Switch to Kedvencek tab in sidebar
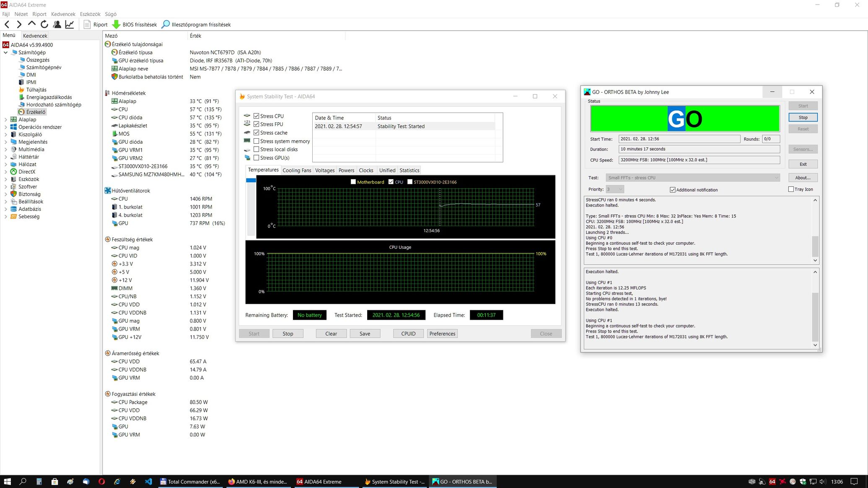 tap(35, 36)
